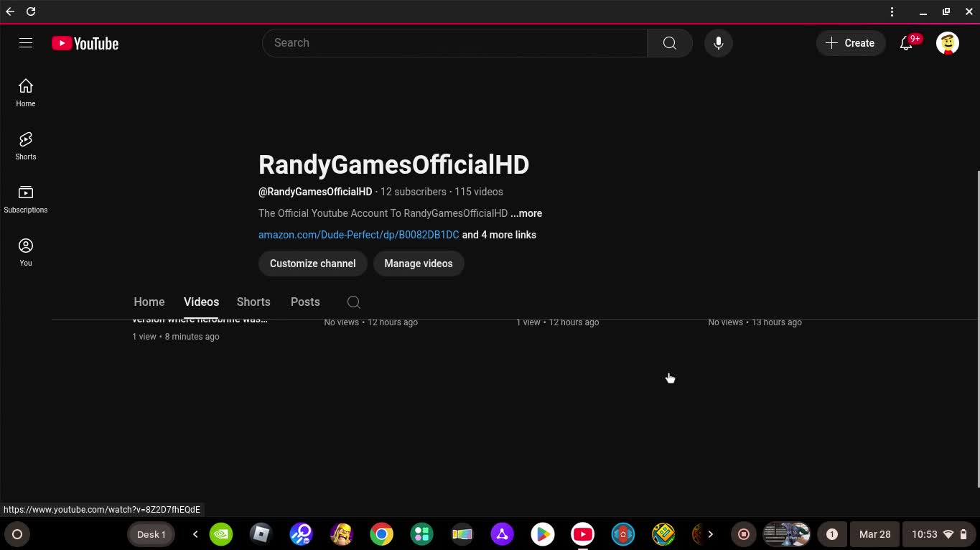
Task: Open the account avatar menu
Action: 948,43
